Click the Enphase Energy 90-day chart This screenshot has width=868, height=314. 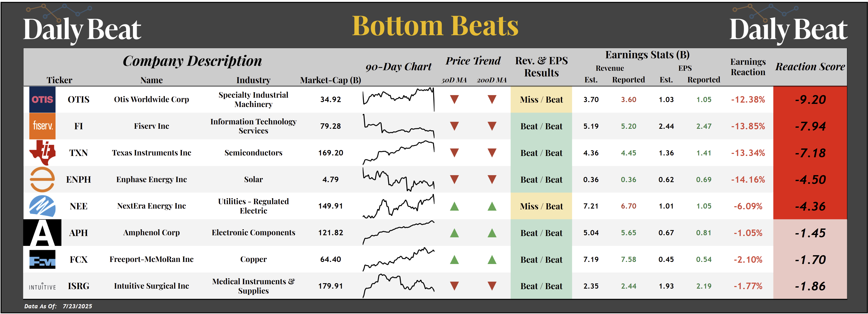pos(398,179)
